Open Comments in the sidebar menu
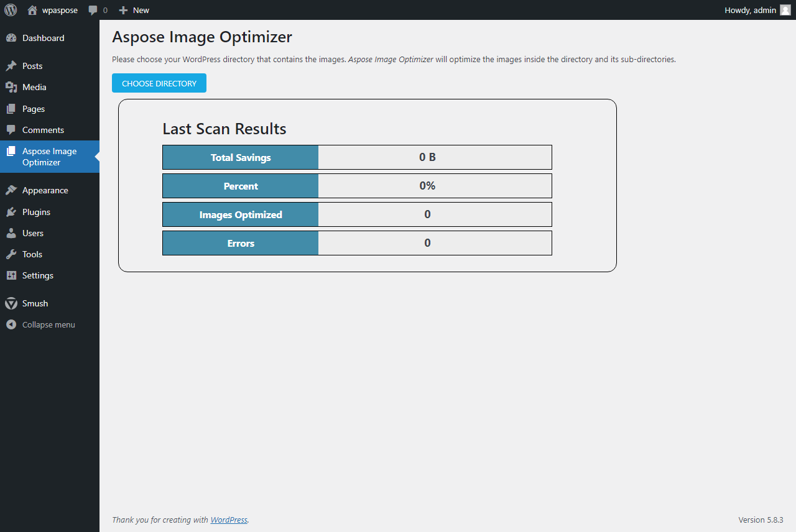 pyautogui.click(x=50, y=130)
